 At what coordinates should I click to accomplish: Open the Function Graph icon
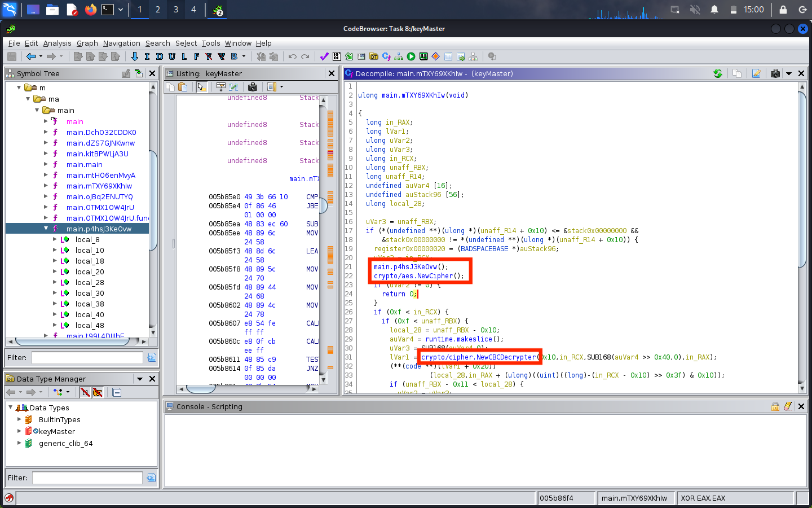399,56
